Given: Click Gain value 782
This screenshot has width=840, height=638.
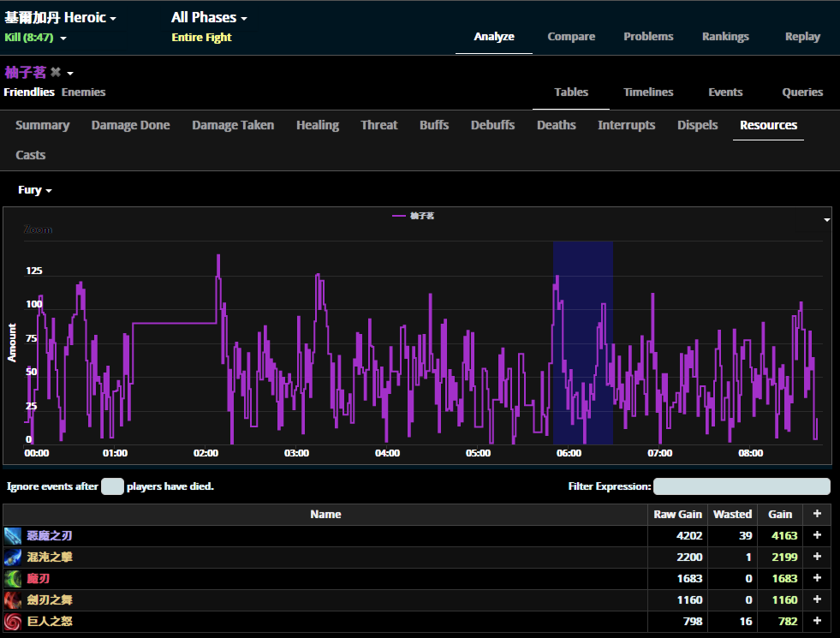Looking at the screenshot, I should pos(788,622).
